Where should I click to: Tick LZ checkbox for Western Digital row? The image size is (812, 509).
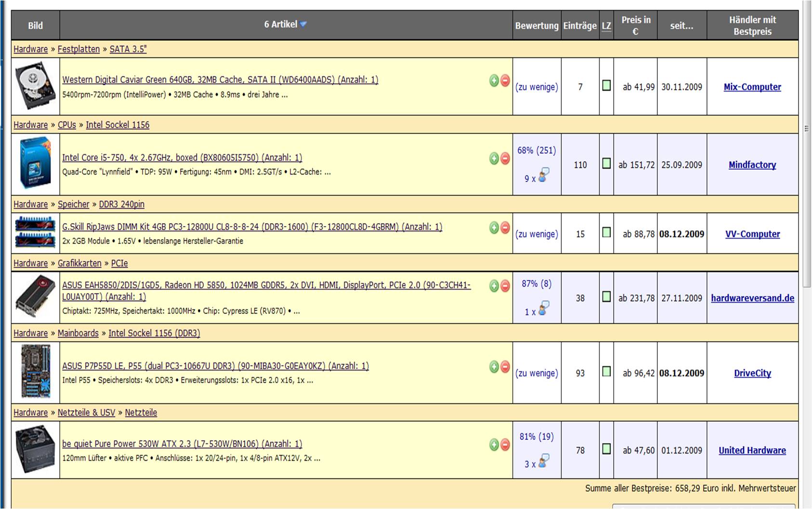pos(606,85)
